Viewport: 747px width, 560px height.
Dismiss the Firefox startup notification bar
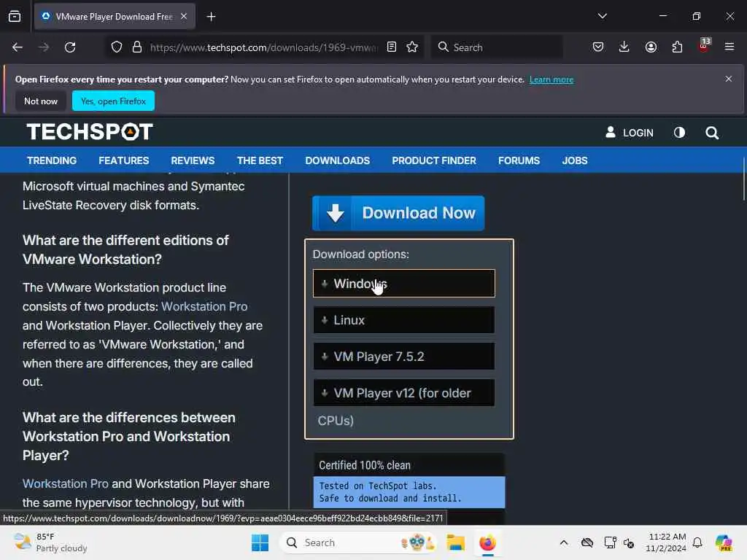[x=729, y=79]
